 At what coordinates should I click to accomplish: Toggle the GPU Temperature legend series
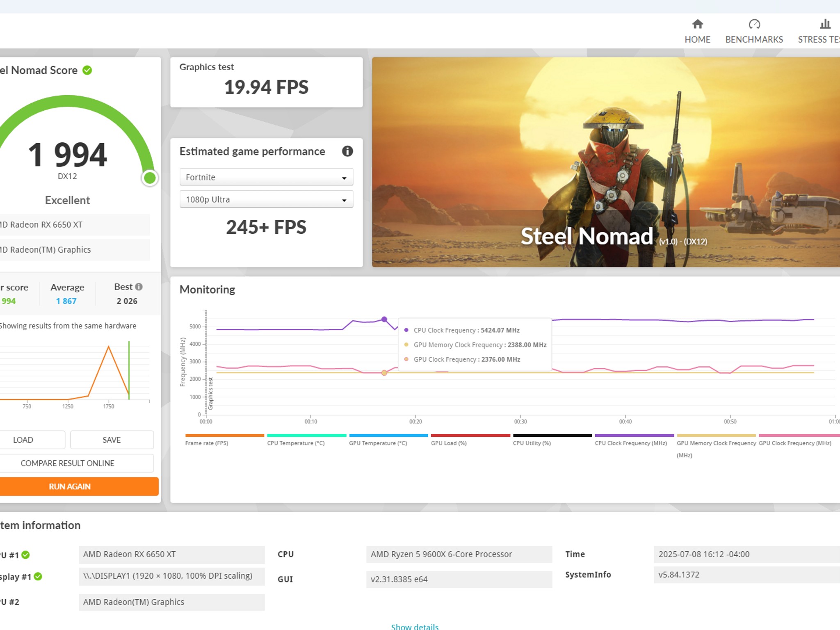pyautogui.click(x=378, y=443)
